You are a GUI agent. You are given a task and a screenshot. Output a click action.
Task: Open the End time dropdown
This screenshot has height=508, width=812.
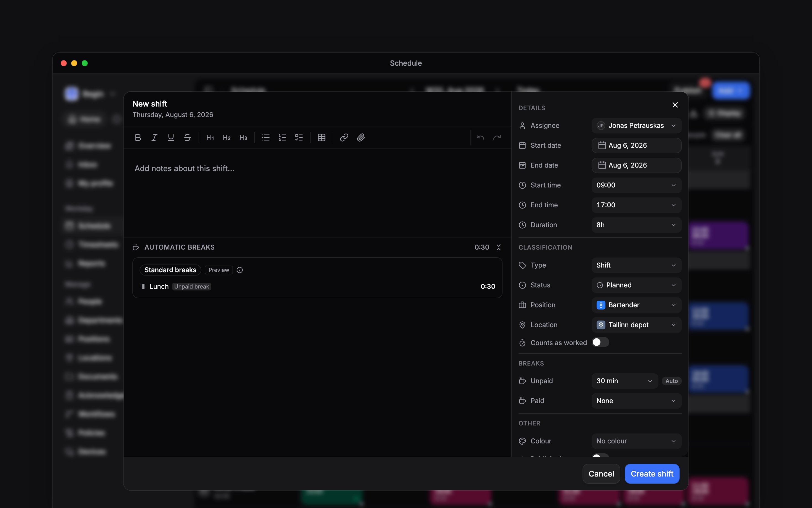[x=636, y=205]
